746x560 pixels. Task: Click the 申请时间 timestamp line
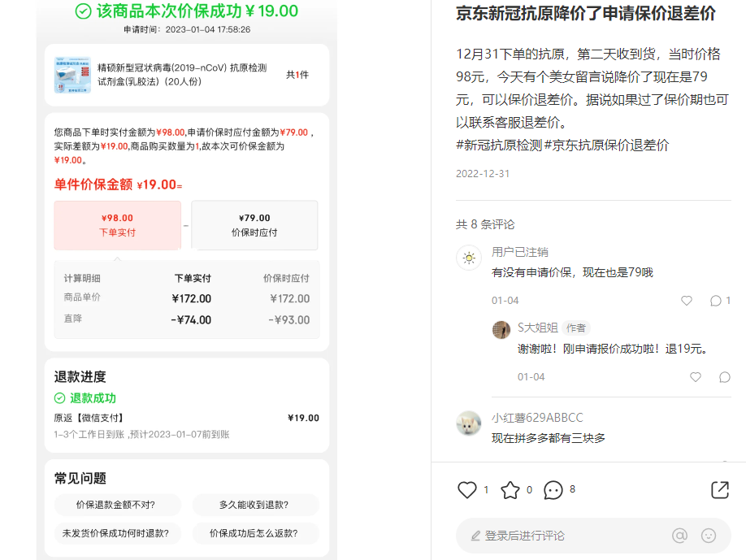click(x=187, y=29)
